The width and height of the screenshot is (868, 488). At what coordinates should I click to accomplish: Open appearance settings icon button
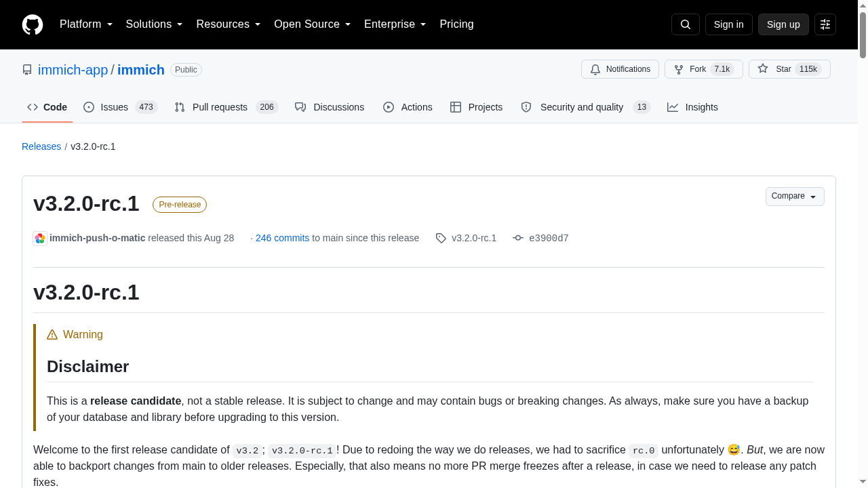pos(825,24)
